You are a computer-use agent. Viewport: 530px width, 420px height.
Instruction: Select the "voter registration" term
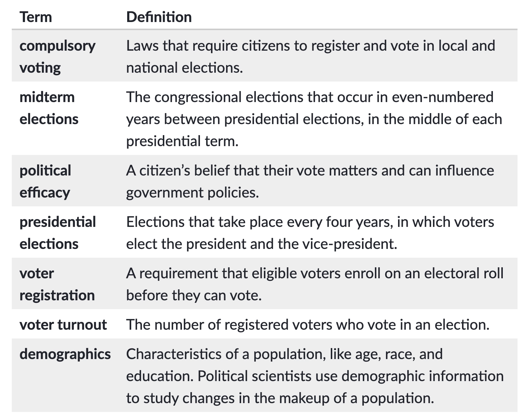57,284
